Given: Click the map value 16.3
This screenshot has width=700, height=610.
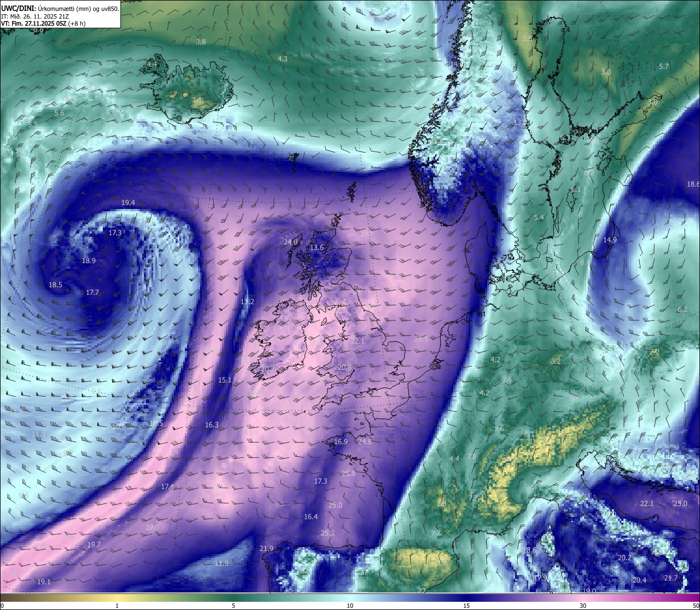Looking at the screenshot, I should [x=212, y=425].
